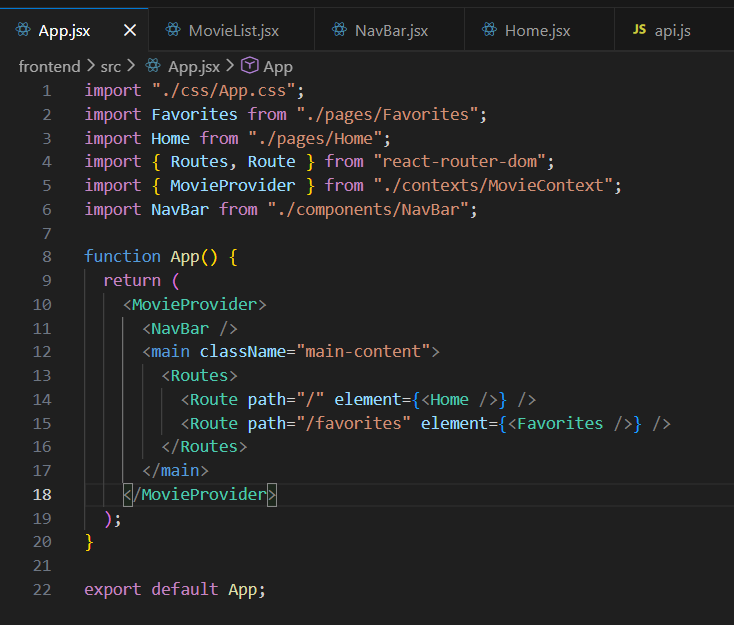
Task: Click the React file icon in breadcrumb
Action: 152,66
